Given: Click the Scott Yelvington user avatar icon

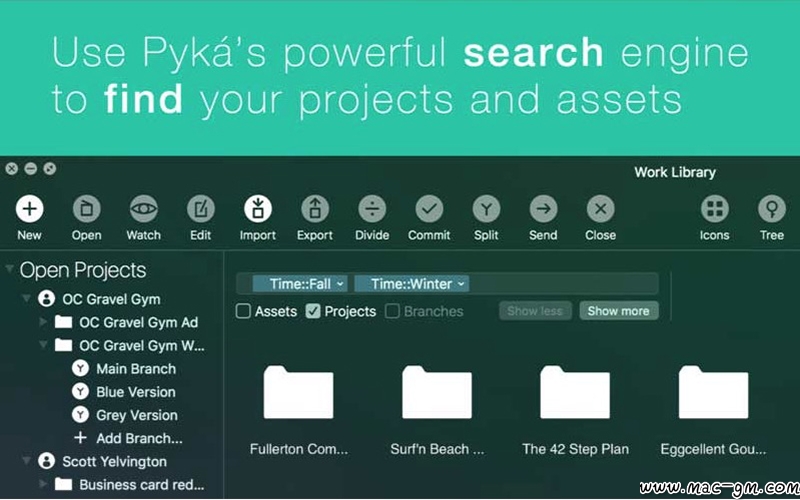Looking at the screenshot, I should click(46, 462).
